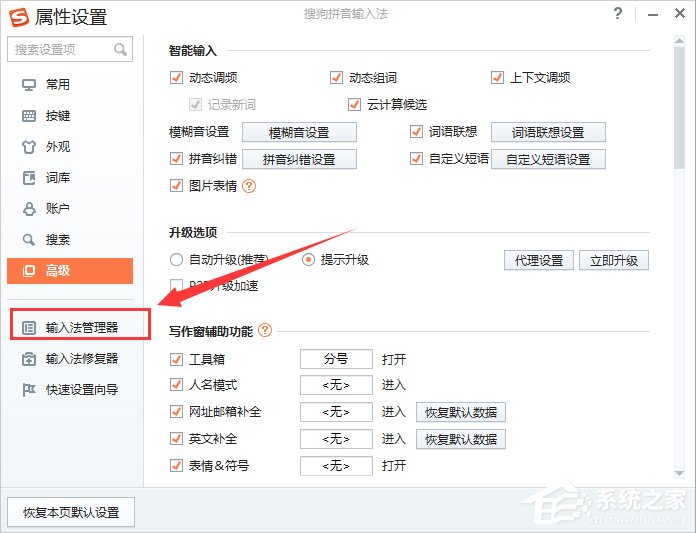Open 输入法管理器

point(71,328)
